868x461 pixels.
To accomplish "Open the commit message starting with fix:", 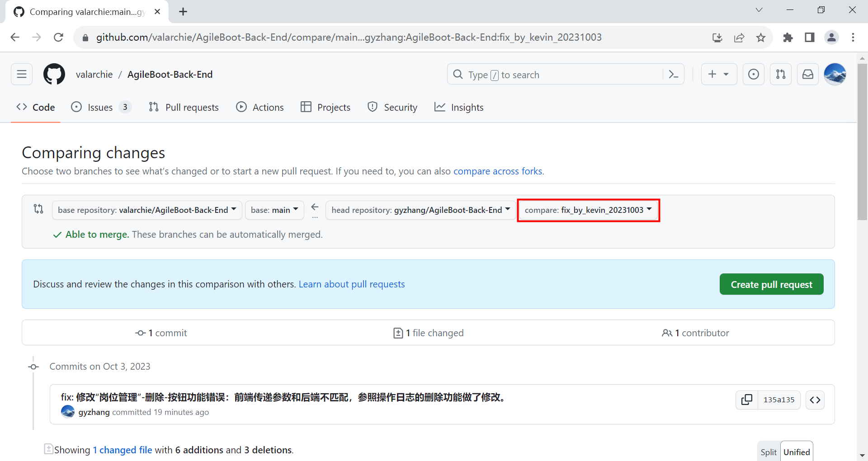I will click(x=284, y=397).
